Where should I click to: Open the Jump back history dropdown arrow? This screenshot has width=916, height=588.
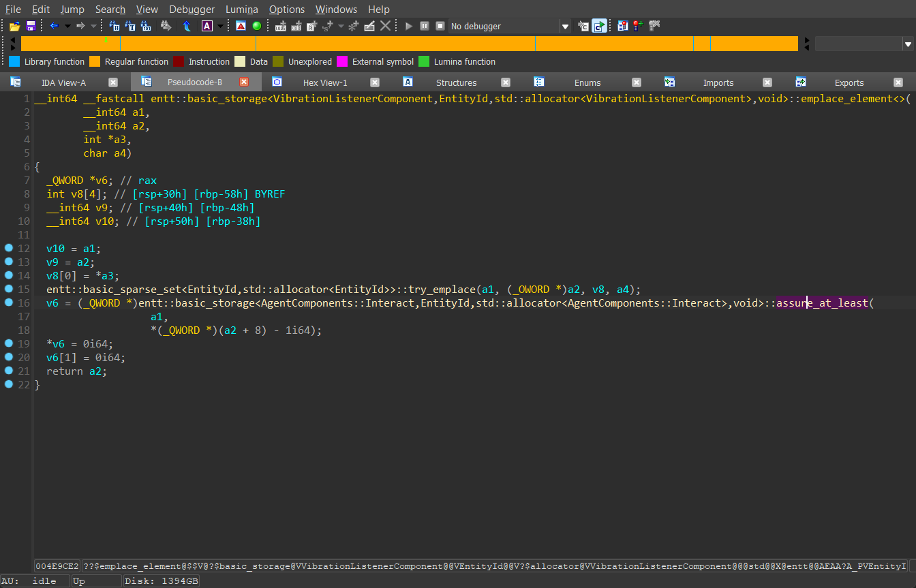pyautogui.click(x=67, y=26)
